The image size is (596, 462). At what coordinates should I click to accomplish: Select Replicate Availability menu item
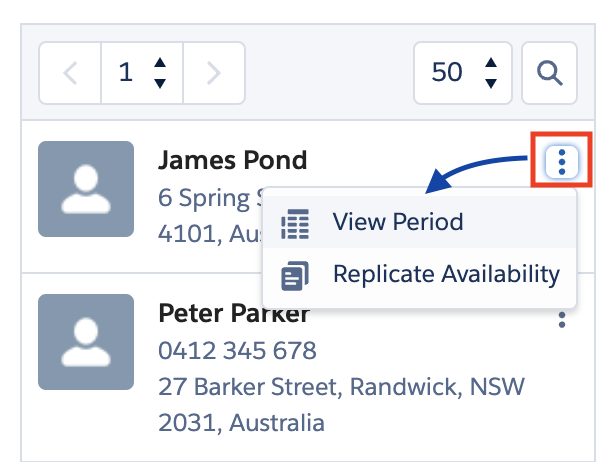pyautogui.click(x=420, y=275)
